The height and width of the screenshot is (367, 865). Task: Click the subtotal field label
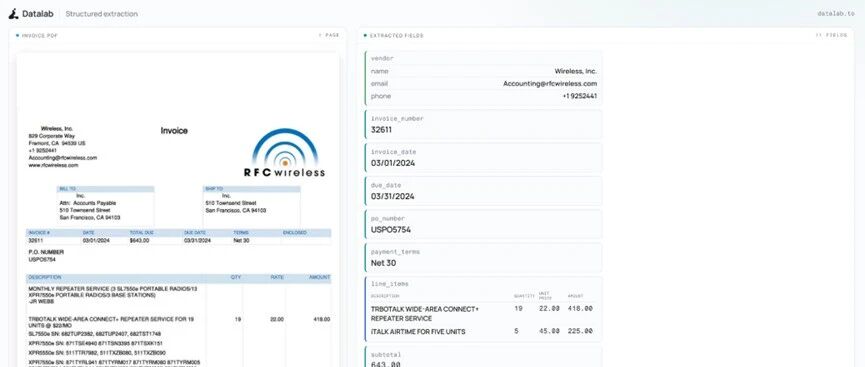[x=386, y=355]
